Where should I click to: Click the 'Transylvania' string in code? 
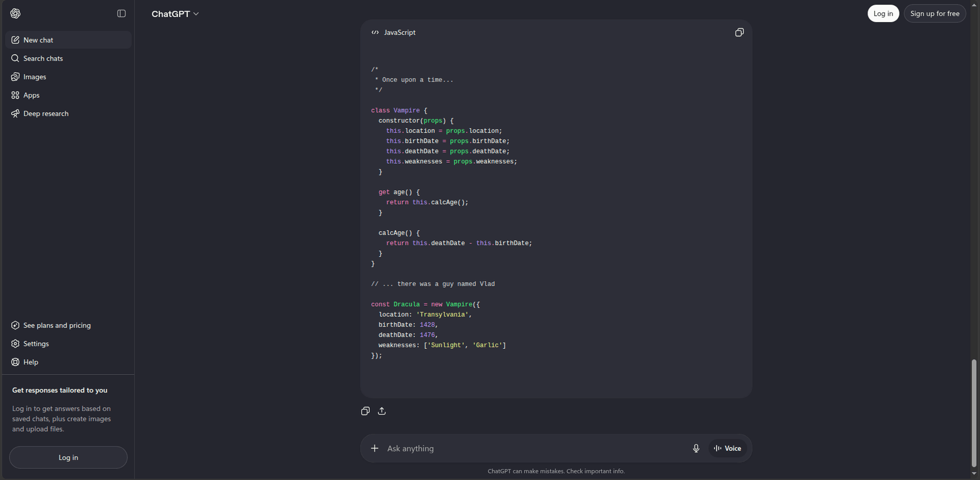coord(442,314)
